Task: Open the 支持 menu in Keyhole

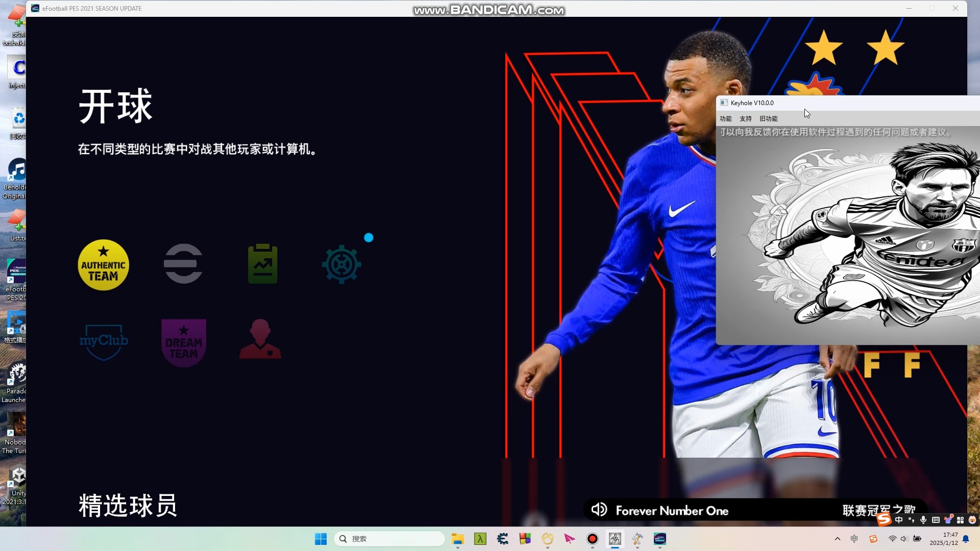Action: [x=745, y=118]
